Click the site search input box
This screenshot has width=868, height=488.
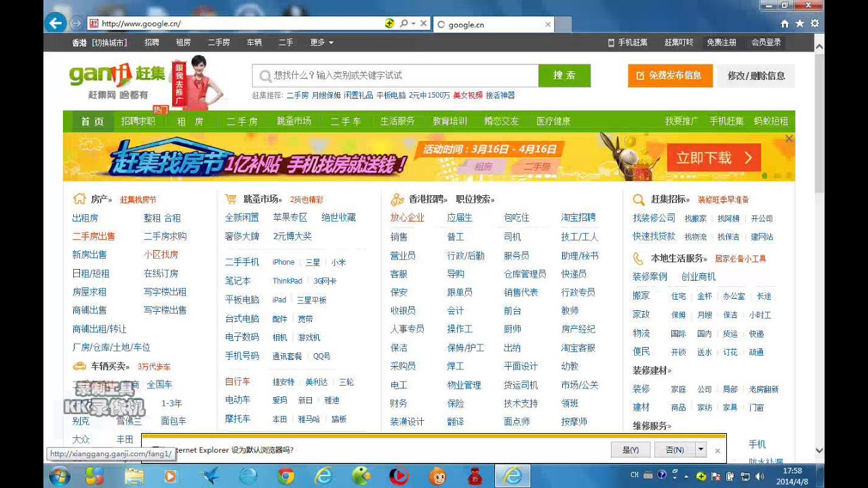click(x=395, y=75)
